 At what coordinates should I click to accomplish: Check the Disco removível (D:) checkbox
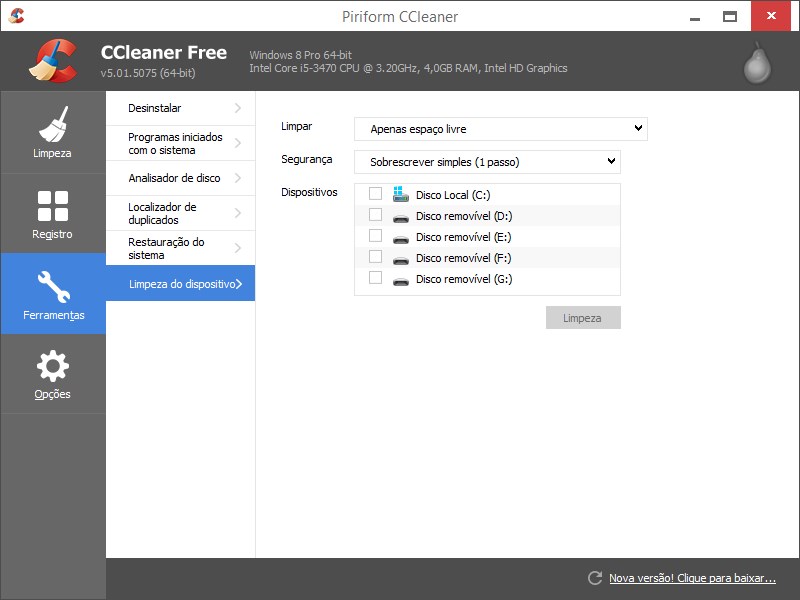point(376,214)
